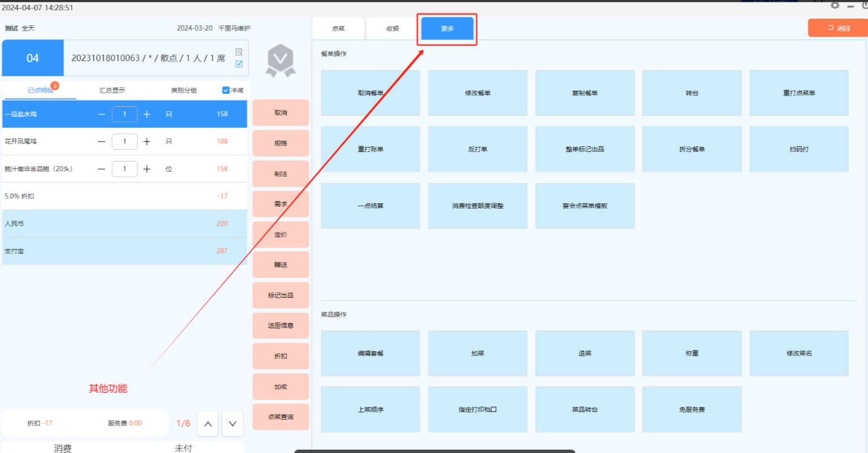Screen dimensions: 868x453
Task: Click the gray VIP member badge icon
Action: tap(281, 60)
